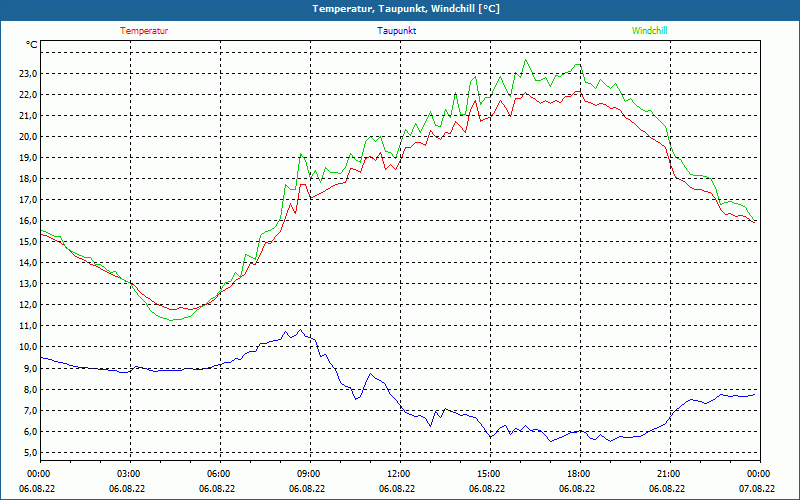The width and height of the screenshot is (800, 500).
Task: Click the red Temperatur legend label
Action: [x=144, y=31]
